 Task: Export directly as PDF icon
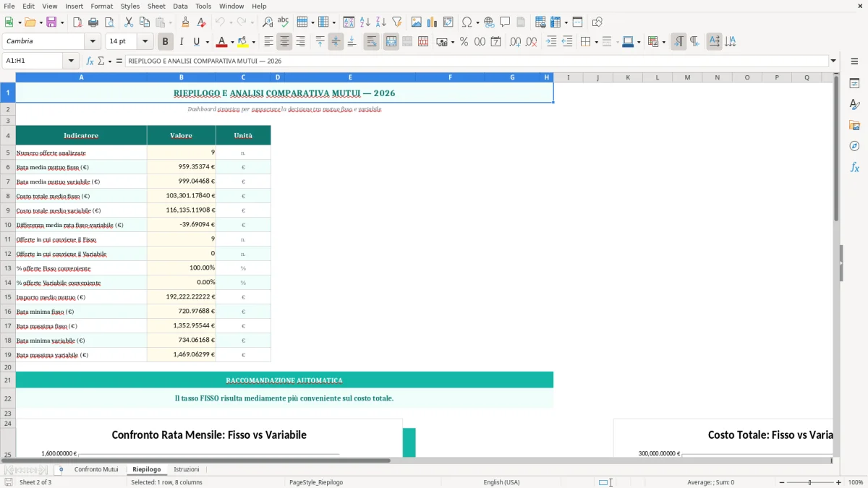[x=77, y=22]
